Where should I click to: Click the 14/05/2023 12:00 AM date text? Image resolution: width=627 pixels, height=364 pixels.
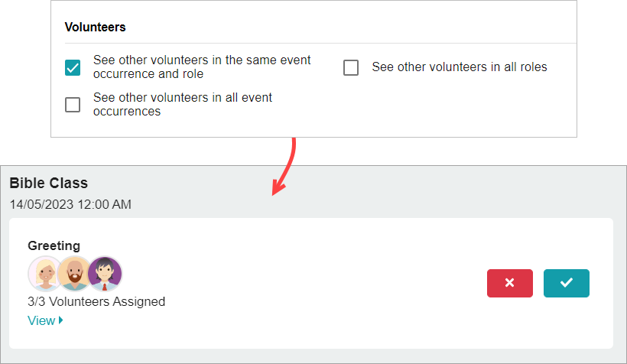70,204
